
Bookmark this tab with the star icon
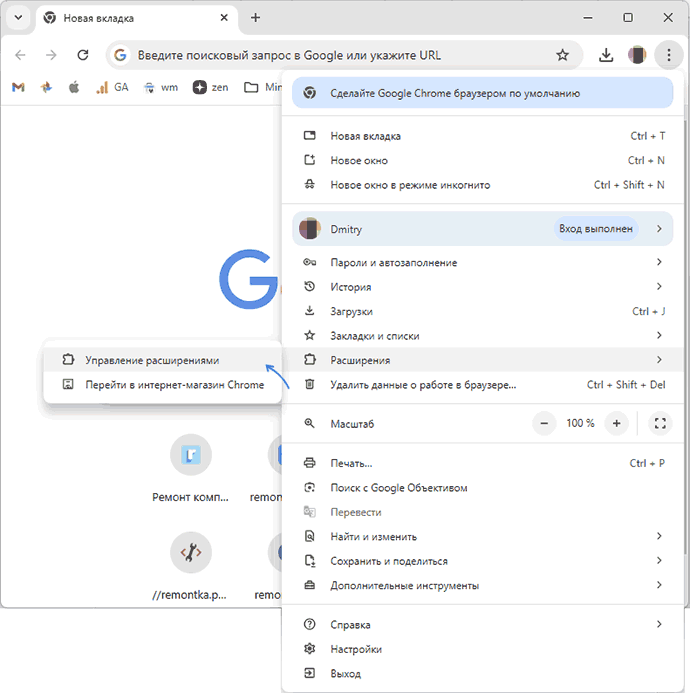(562, 55)
